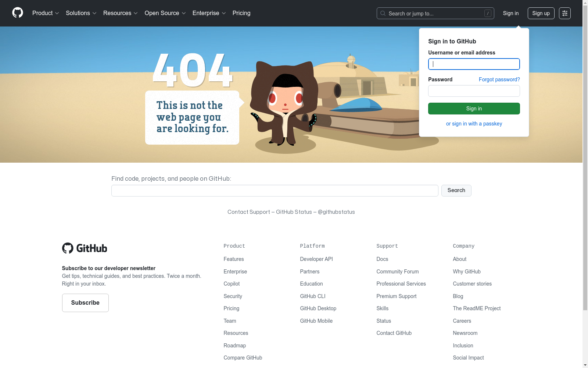Click the slash shortcut icon in search bar
588x368 pixels.
pos(488,13)
